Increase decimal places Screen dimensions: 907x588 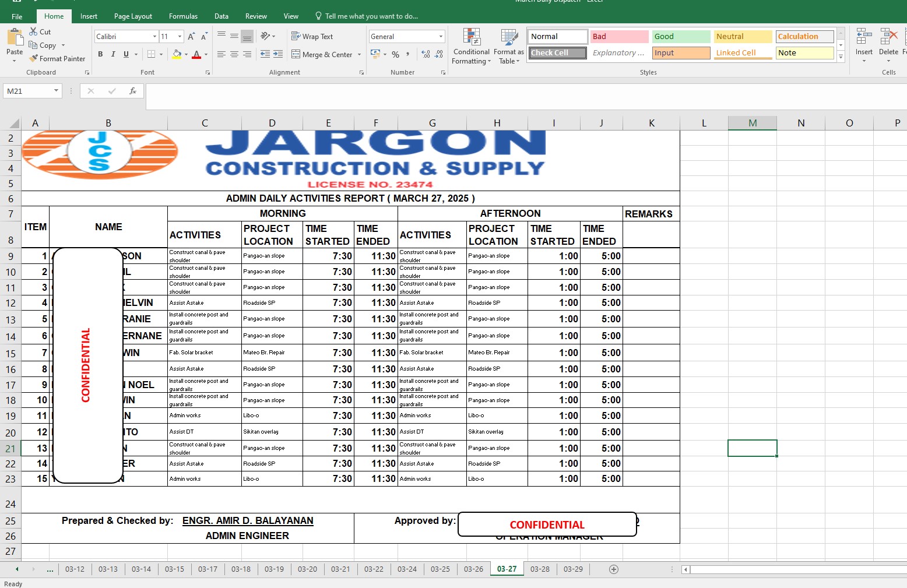point(426,54)
